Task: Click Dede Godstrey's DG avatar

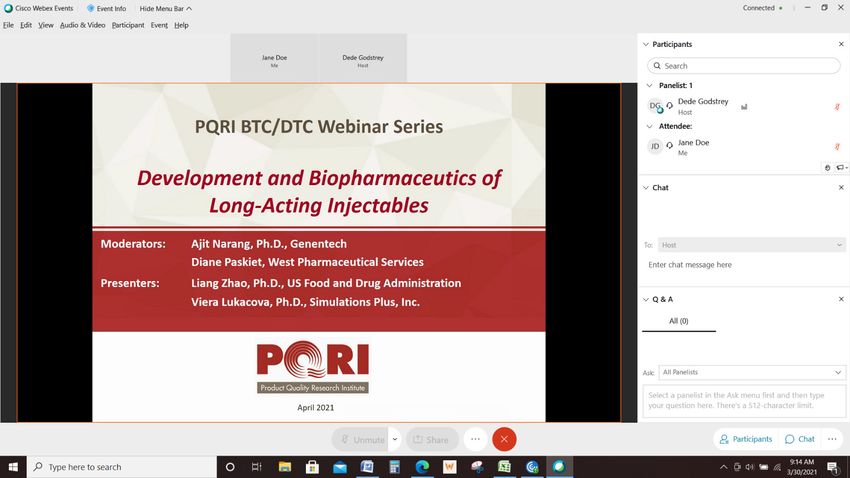Action: (655, 106)
